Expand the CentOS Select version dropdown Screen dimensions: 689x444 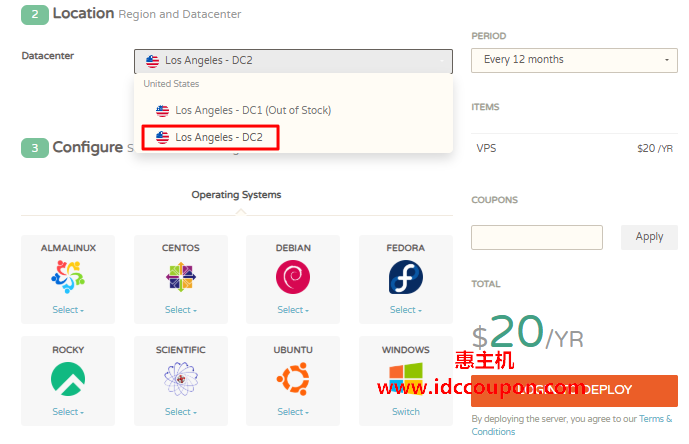[181, 310]
